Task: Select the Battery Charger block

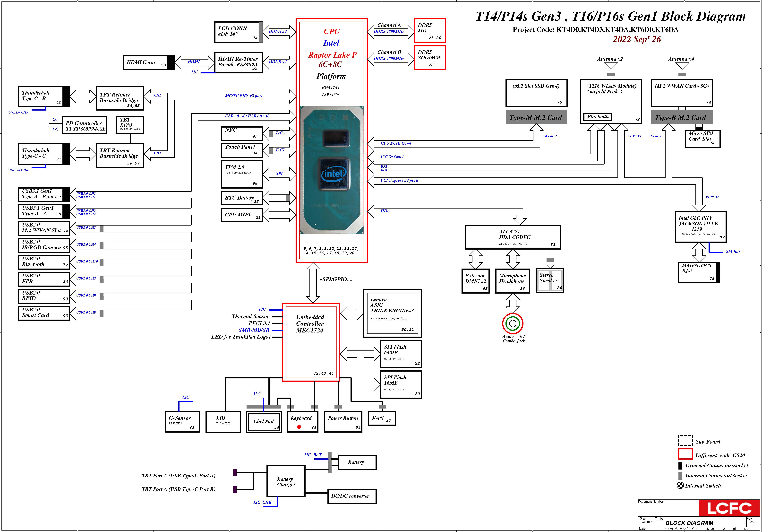Action: pos(286,481)
